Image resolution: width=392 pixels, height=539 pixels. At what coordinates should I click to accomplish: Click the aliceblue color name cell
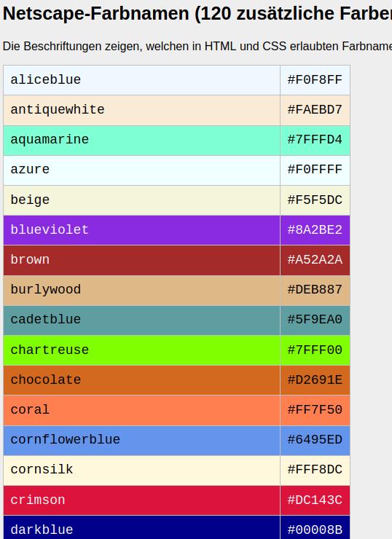pos(141,80)
